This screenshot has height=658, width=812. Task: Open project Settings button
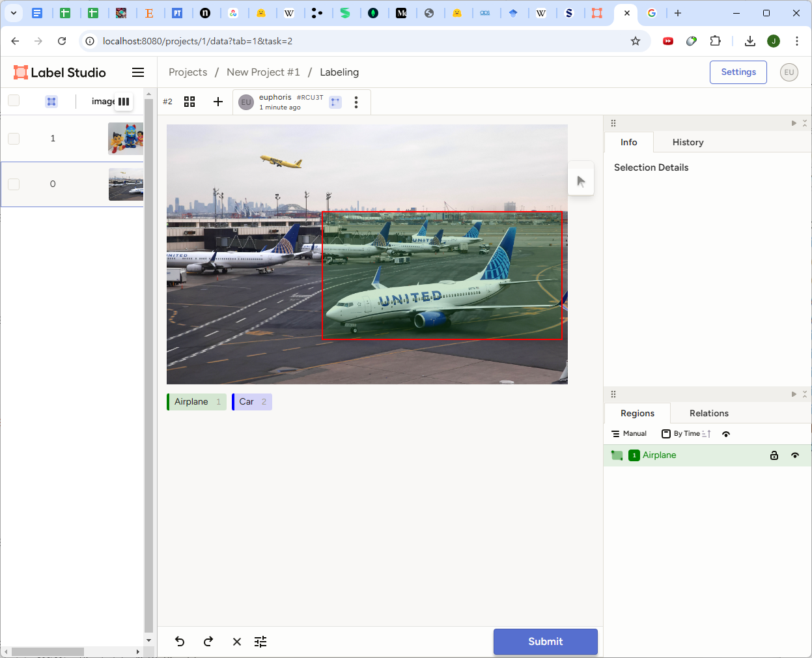738,72
